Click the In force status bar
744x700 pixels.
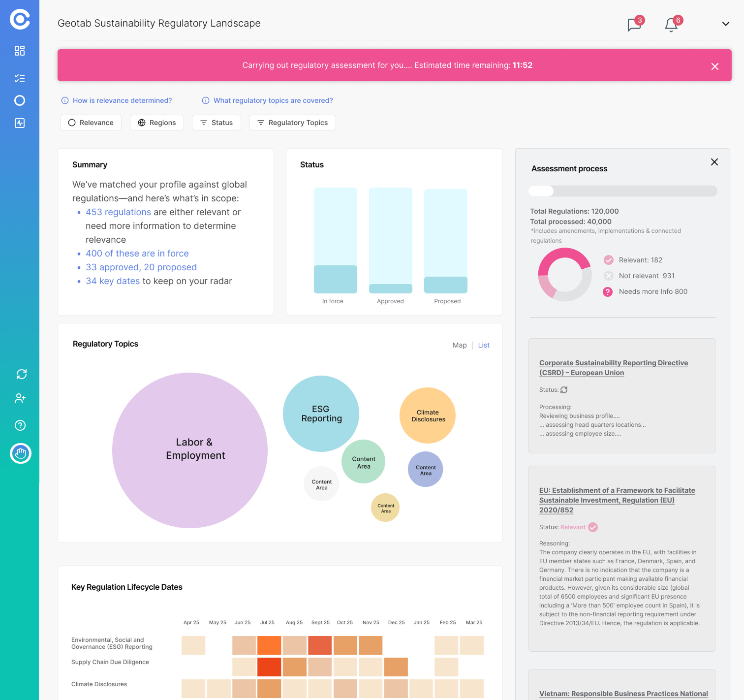click(x=336, y=240)
